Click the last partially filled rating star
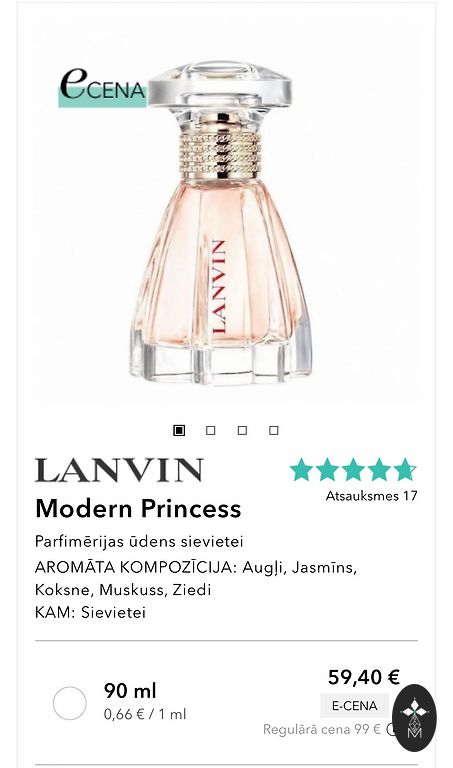The width and height of the screenshot is (453, 768). click(405, 469)
